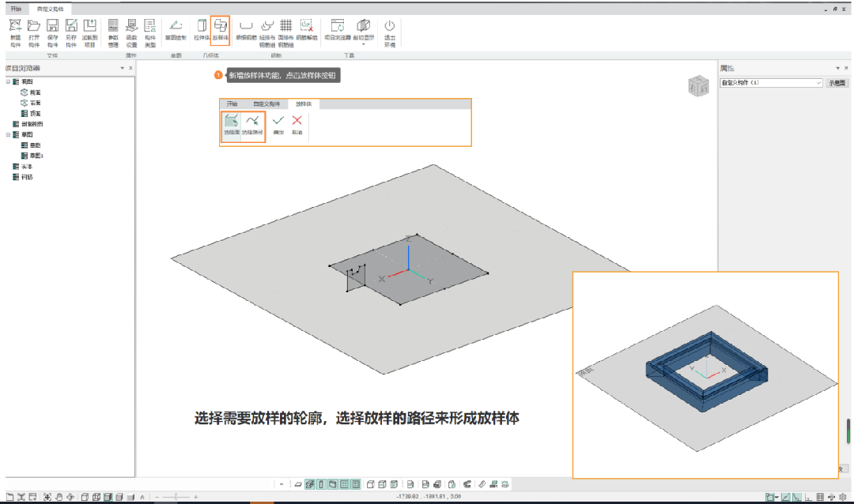Toggle the 选择路径 option in 放样体 panel

click(252, 125)
